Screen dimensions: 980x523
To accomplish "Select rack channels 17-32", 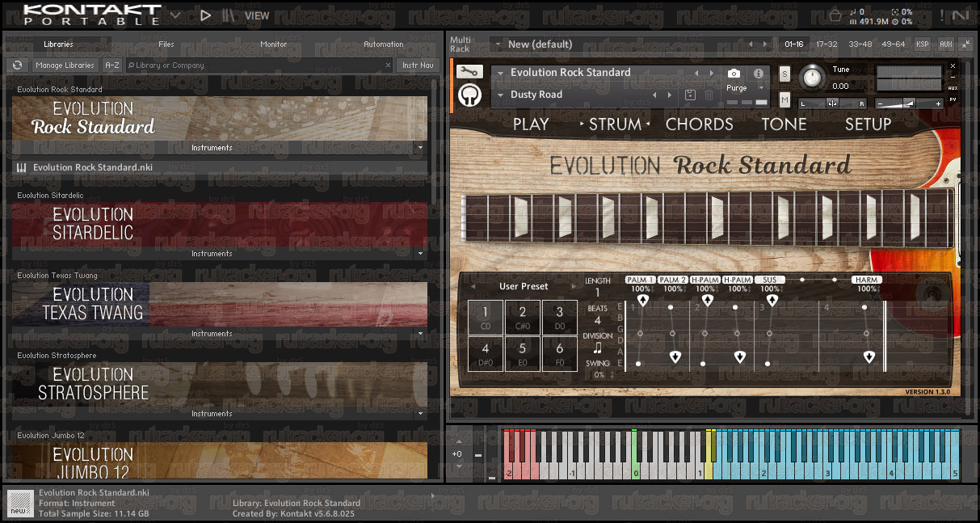I will click(x=827, y=44).
